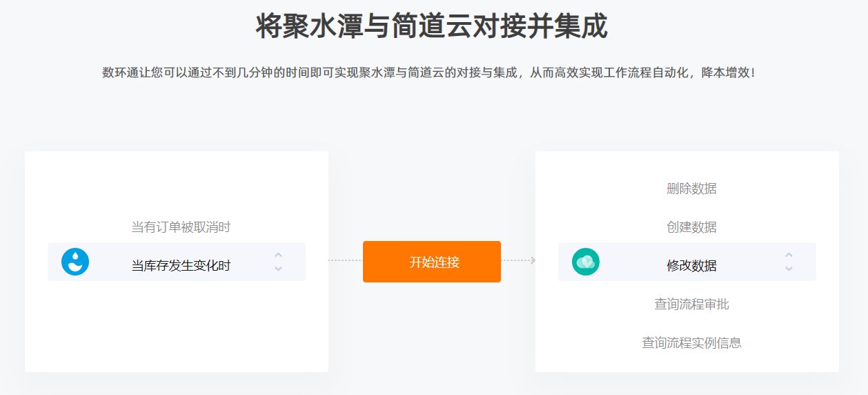Click the dotted arrow pointing to 简道云 card
The image size is (868, 395).
(x=518, y=260)
